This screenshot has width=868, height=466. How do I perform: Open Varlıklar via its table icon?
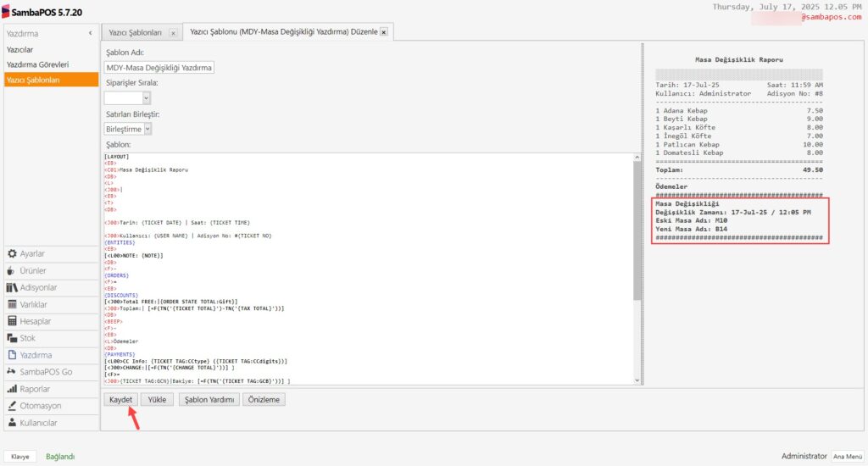[x=12, y=304]
